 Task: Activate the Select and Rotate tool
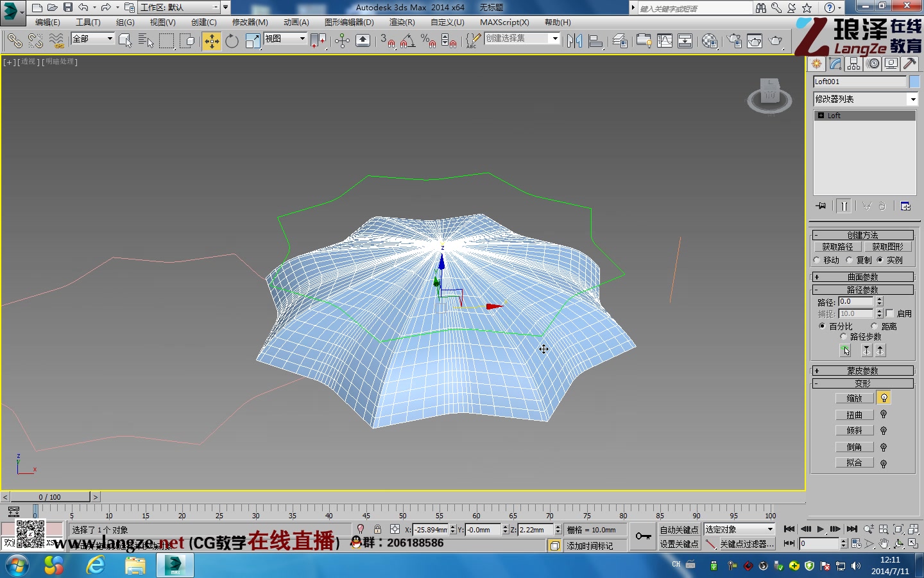click(x=232, y=40)
